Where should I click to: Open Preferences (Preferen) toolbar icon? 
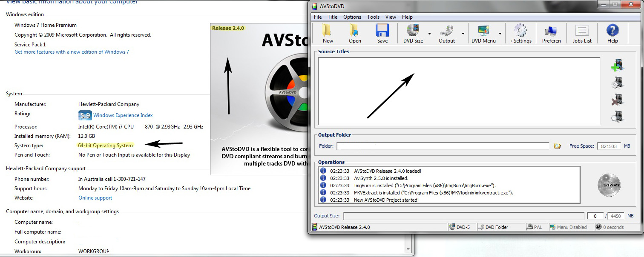[551, 31]
